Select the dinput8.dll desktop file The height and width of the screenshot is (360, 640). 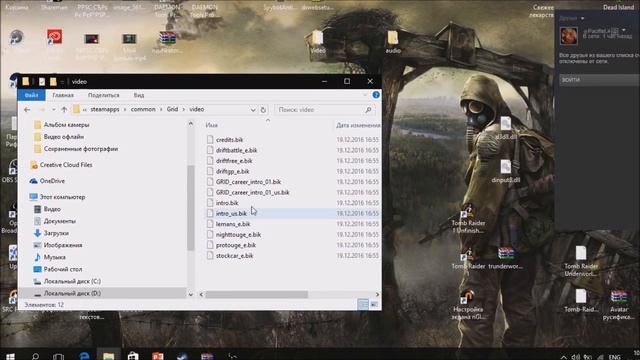(x=506, y=171)
